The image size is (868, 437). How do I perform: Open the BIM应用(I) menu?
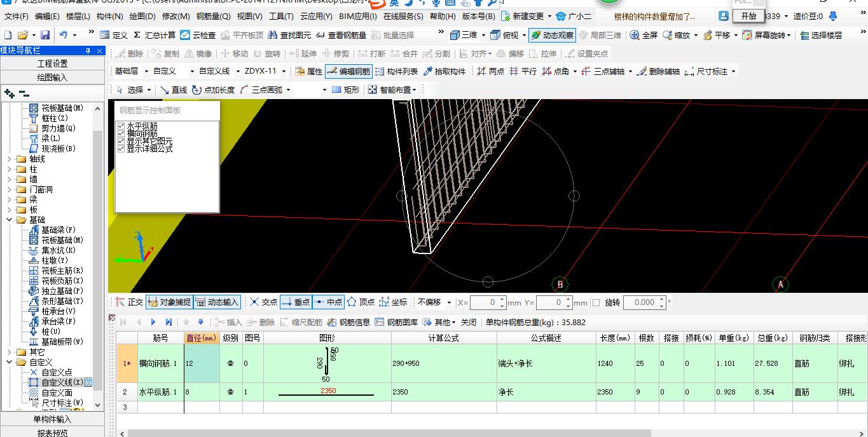[x=358, y=16]
